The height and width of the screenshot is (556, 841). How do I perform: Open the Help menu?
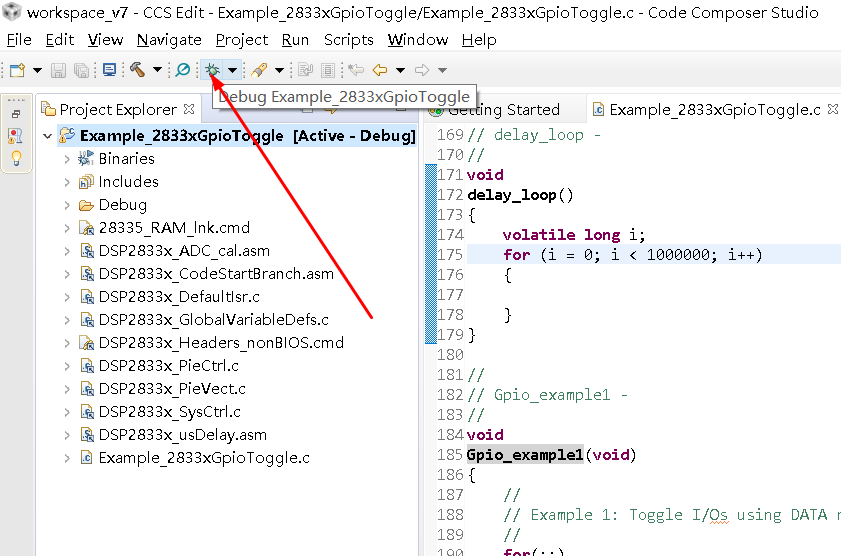pyautogui.click(x=479, y=40)
